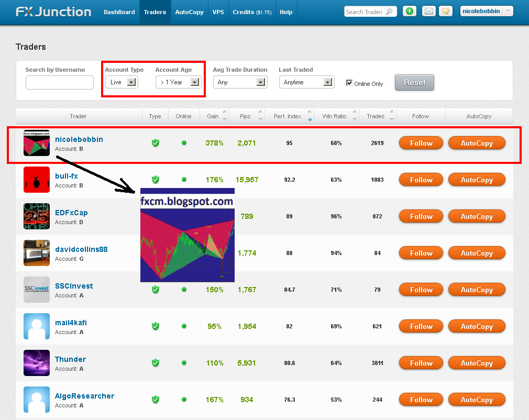Open the VPS tab
Viewport: 529px width, 420px height.
coord(218,12)
